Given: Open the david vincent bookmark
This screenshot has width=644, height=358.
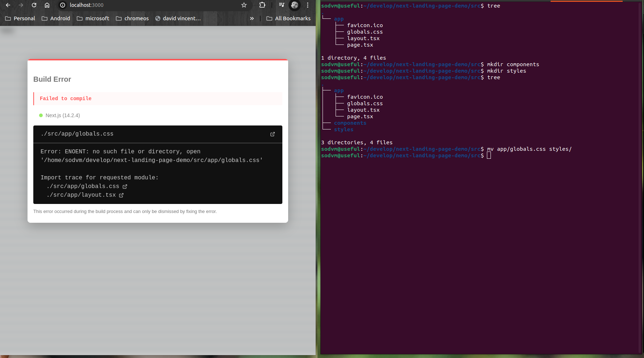Looking at the screenshot, I should (x=178, y=18).
